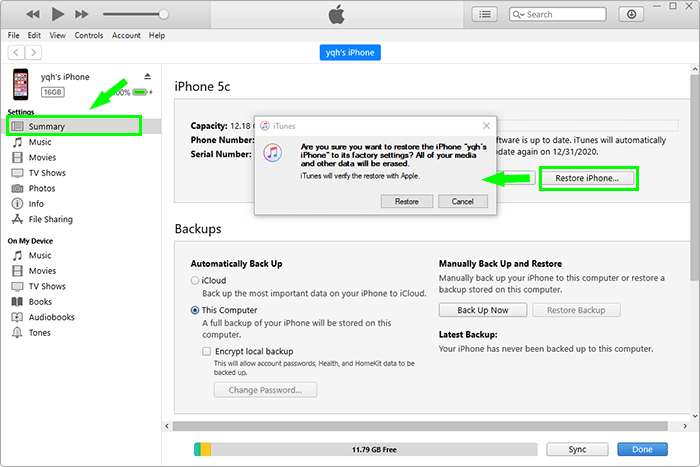This screenshot has width=700, height=467.
Task: Click the rewind previous track button
Action: (x=33, y=14)
